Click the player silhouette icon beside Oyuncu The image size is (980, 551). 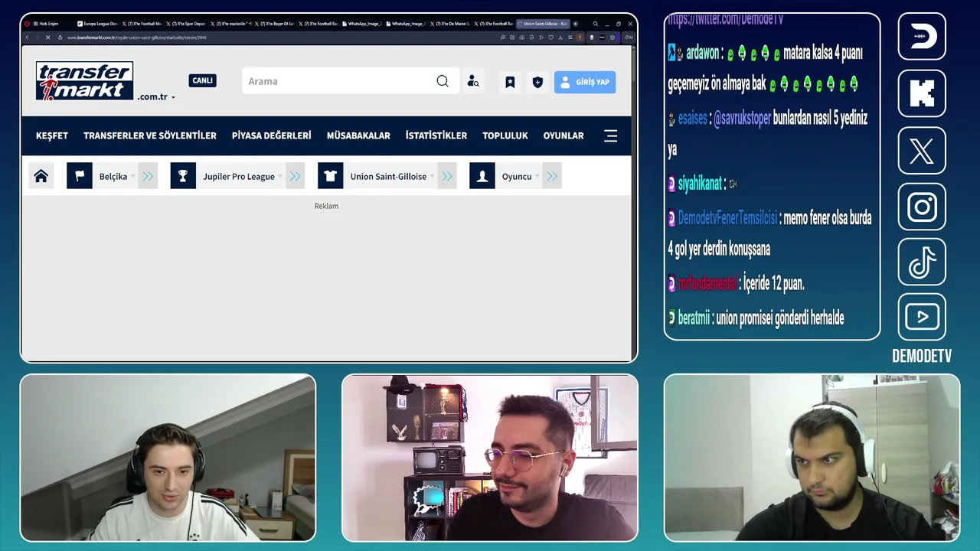coord(482,176)
